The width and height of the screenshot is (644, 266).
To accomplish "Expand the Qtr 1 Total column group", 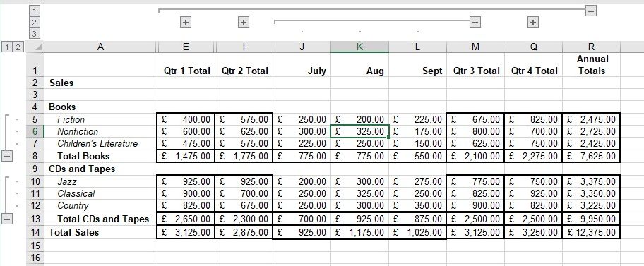I will pyautogui.click(x=186, y=22).
